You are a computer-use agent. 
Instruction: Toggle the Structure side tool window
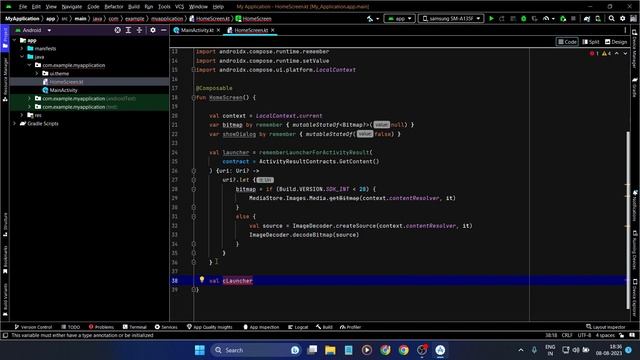(x=5, y=224)
